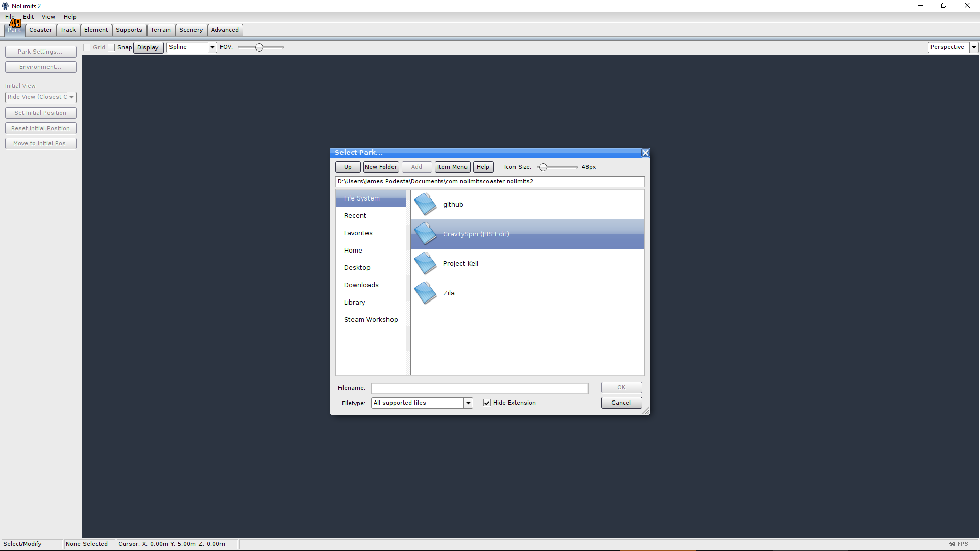Click the github folder icon
The image size is (980, 551).
[x=425, y=205]
